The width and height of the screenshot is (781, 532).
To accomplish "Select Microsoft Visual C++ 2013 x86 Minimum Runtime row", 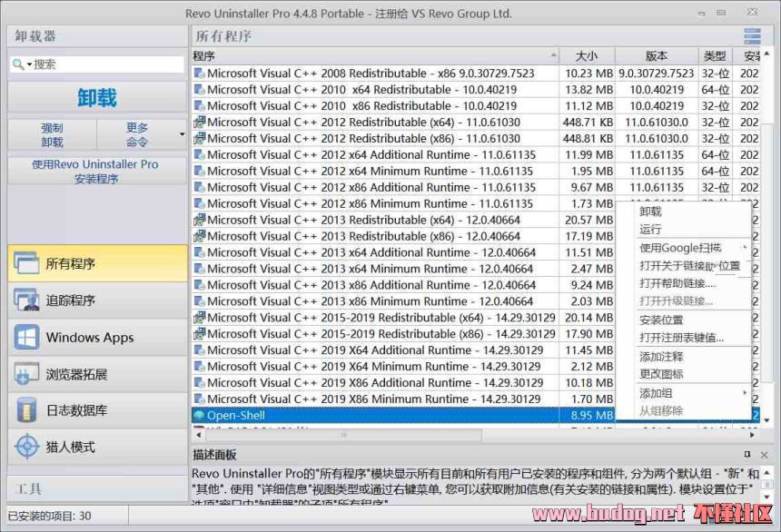I will coord(403,301).
